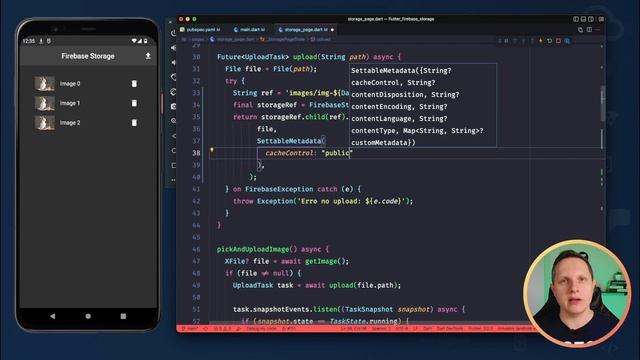This screenshot has width=640, height=360.
Task: Click the upload breadcrumb item
Action: [x=321, y=40]
